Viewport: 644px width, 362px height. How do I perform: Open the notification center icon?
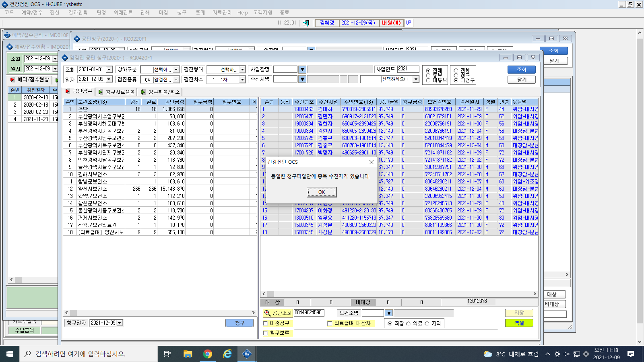(631, 354)
